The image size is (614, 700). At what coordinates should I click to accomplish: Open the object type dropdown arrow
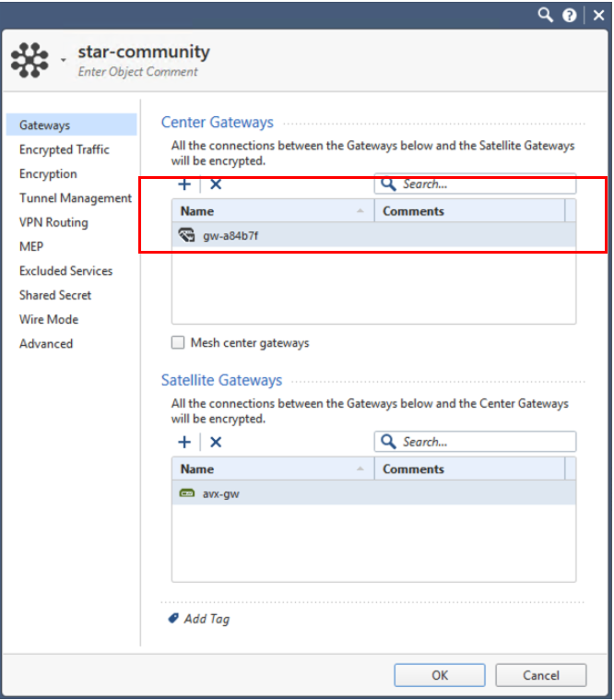click(x=64, y=60)
